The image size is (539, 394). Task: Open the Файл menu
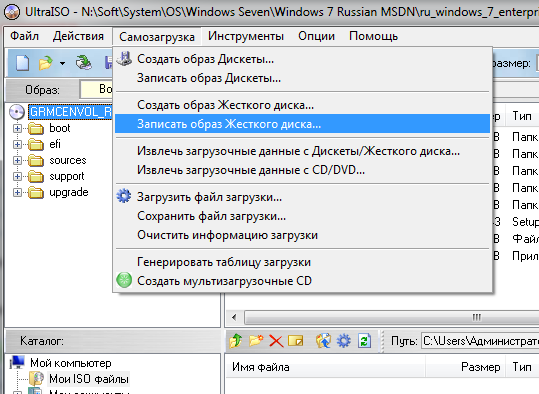(x=24, y=36)
